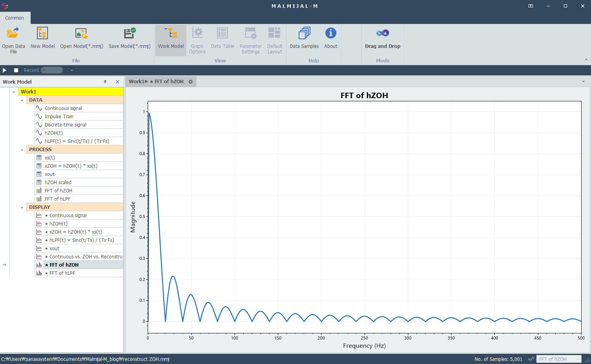Select the hZOH scaled process item
Screen dimensions: 591x364
tap(79, 183)
